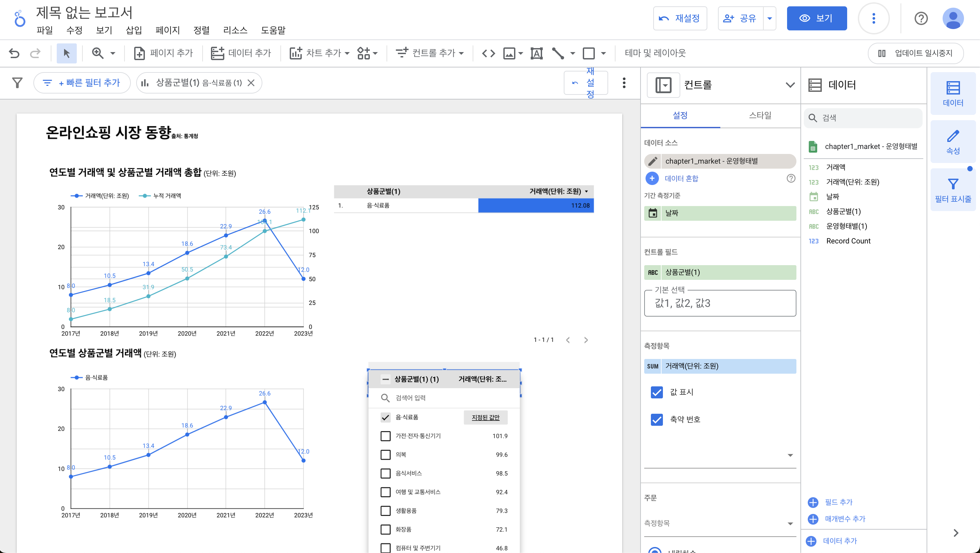
Task: Open the 삽입 menu
Action: (x=134, y=30)
